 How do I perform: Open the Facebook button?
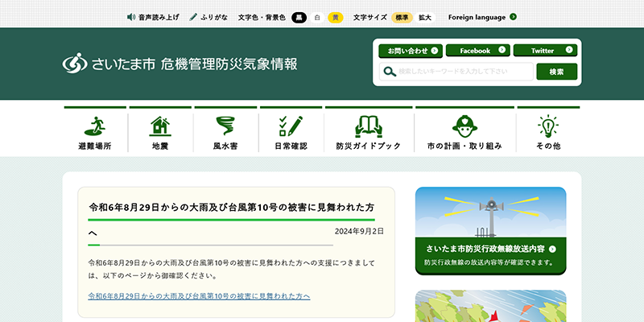478,51
